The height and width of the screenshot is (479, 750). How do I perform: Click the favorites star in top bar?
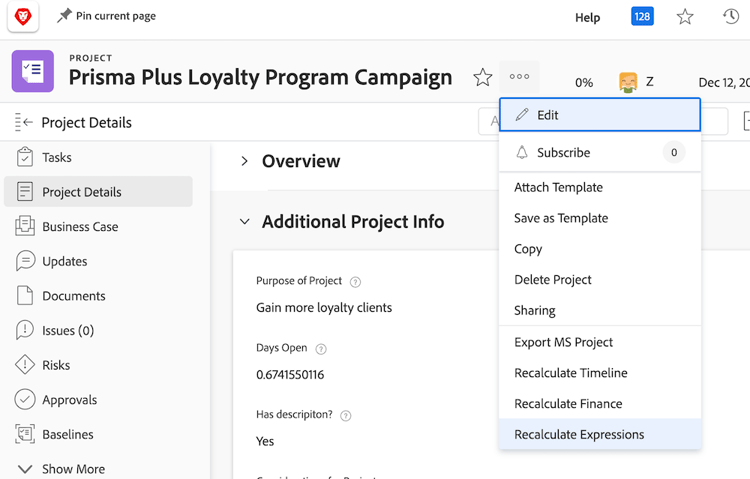[x=685, y=17]
